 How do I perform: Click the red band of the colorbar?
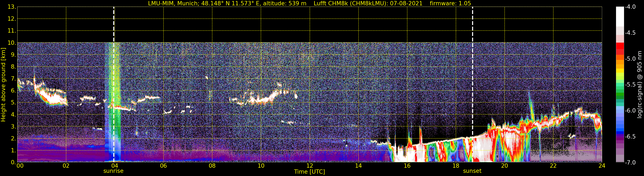(x=620, y=49)
